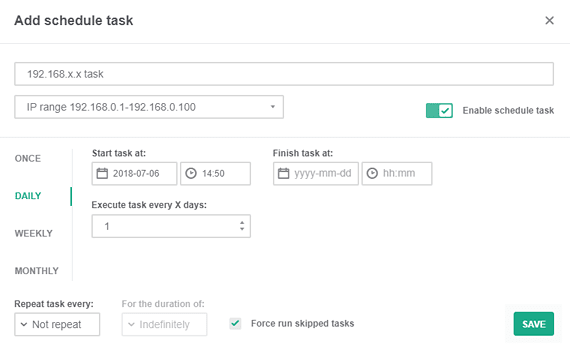
Task: Select the WEEKLY schedule tab
Action: (33, 233)
